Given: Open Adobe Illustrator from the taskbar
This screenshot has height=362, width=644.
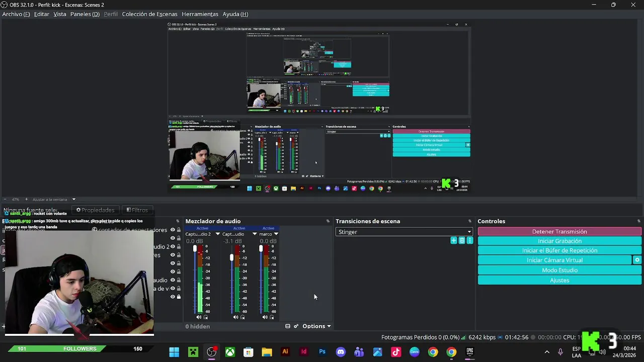Looking at the screenshot, I should point(285,352).
